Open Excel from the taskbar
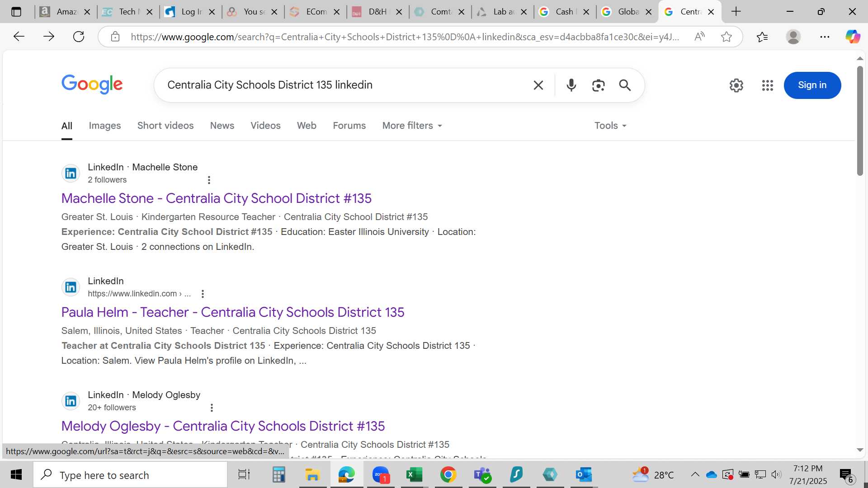The height and width of the screenshot is (488, 868). (x=414, y=475)
